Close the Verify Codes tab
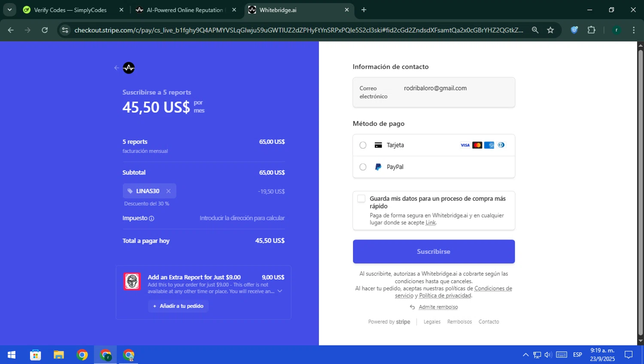 122,10
